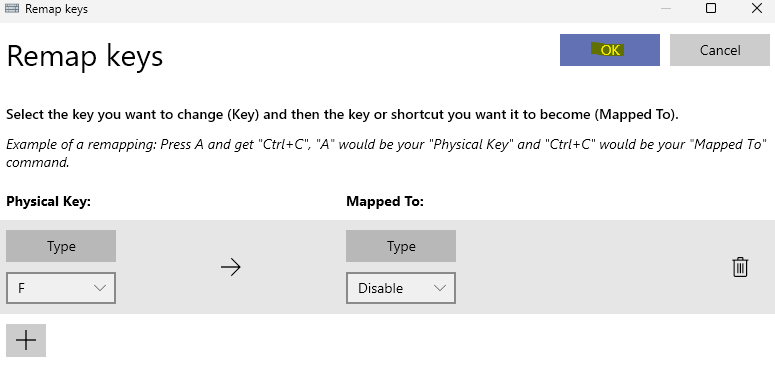Click the italic example remapping text
Image resolution: width=775 pixels, height=365 pixels.
386,153
